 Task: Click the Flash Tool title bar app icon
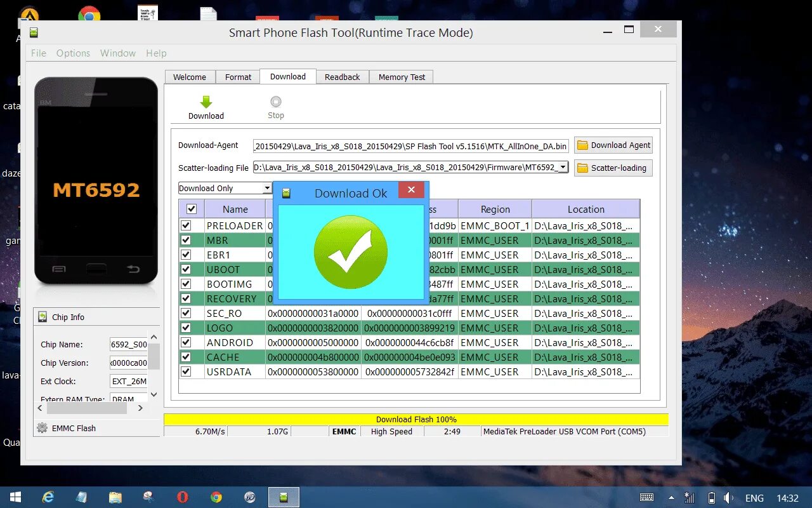click(34, 32)
